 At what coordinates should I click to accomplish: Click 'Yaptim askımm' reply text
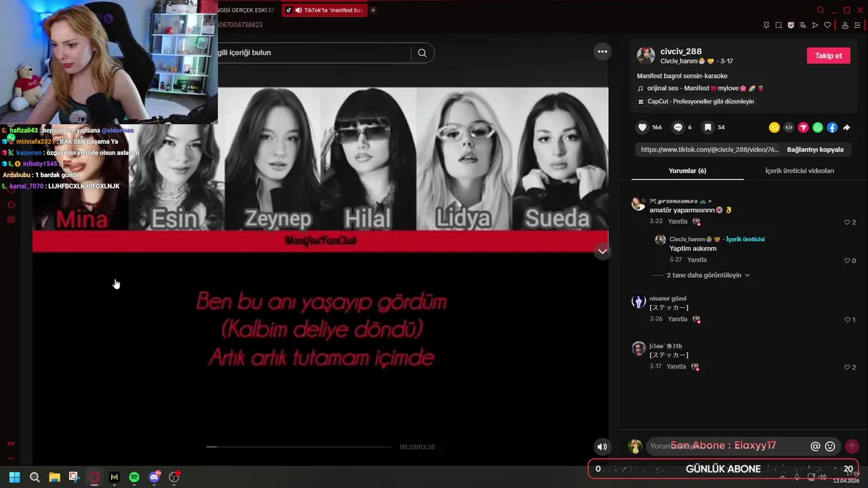(x=692, y=249)
